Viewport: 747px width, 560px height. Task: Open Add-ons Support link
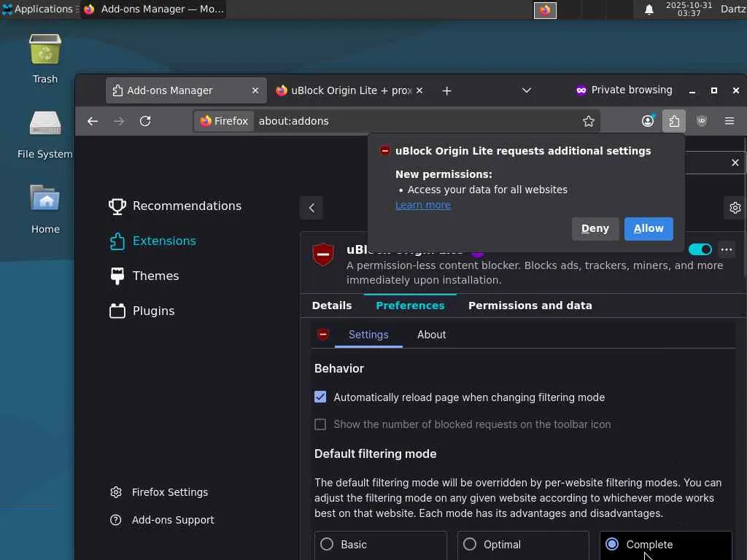pyautogui.click(x=162, y=520)
